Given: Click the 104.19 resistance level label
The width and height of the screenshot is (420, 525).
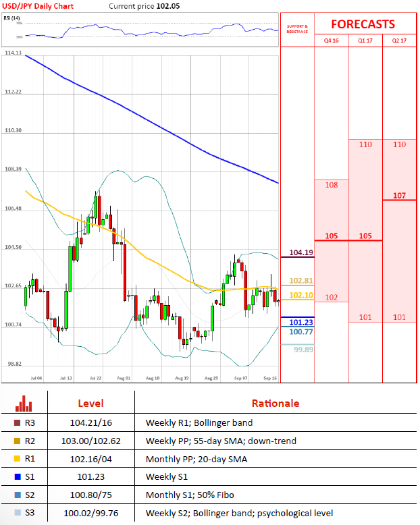Looking at the screenshot, I should click(x=301, y=252).
